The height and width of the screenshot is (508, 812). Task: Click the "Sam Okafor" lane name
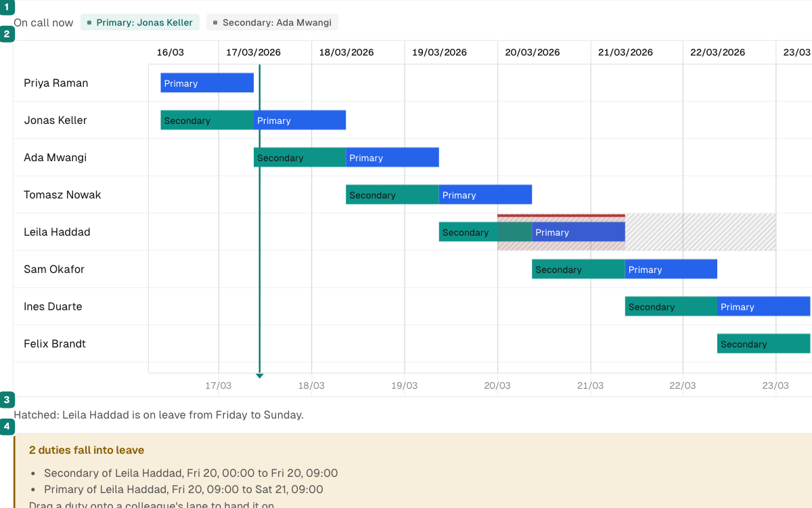coord(55,269)
